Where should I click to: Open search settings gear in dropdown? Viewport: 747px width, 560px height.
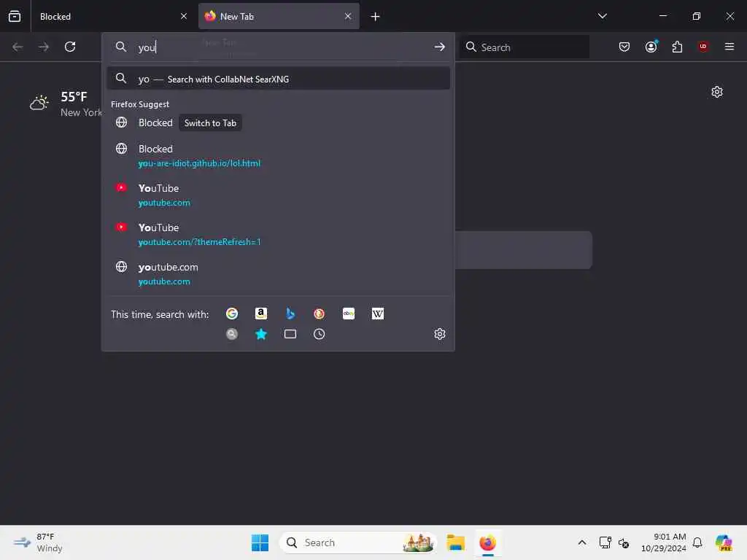pos(440,334)
